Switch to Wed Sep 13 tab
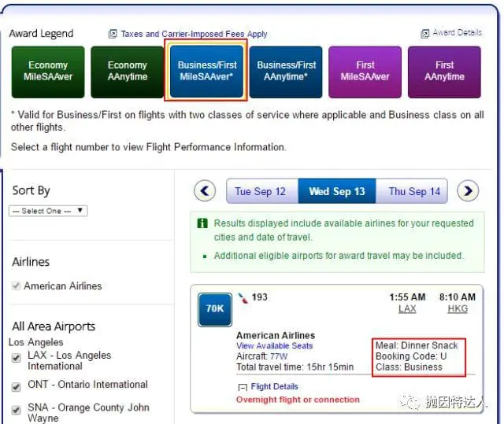 pyautogui.click(x=337, y=191)
